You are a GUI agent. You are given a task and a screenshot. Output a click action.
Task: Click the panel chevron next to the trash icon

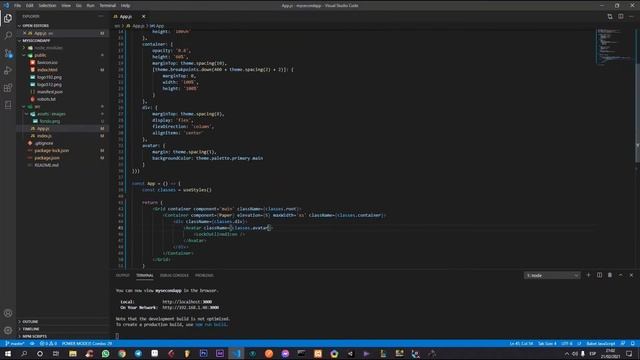pyautogui.click(x=620, y=275)
